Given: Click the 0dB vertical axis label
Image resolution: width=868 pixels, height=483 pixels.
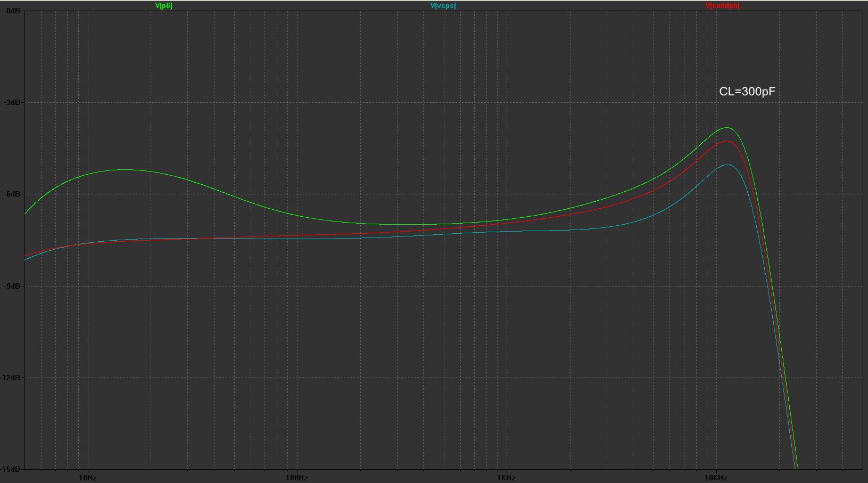Looking at the screenshot, I should point(13,10).
